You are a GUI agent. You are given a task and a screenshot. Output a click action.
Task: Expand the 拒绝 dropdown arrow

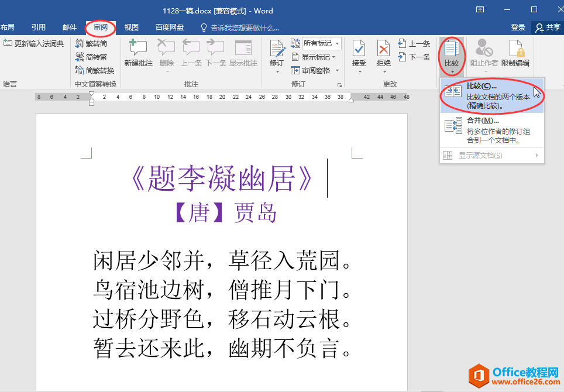[383, 71]
